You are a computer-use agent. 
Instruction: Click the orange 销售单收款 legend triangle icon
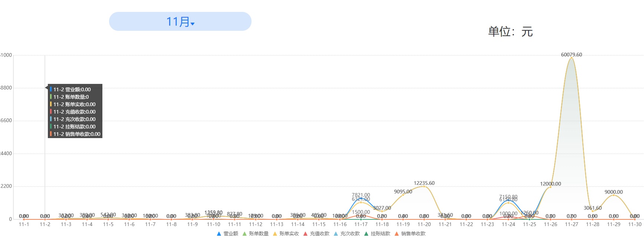point(397,234)
